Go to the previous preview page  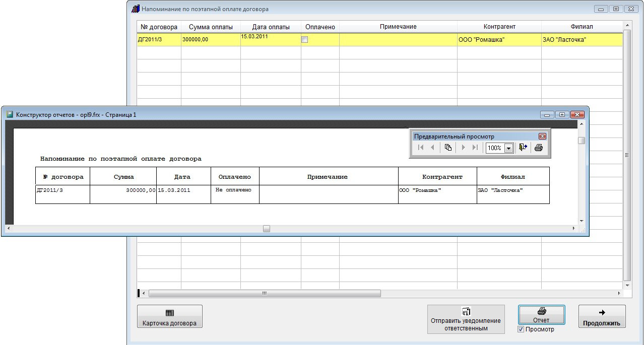(x=432, y=148)
